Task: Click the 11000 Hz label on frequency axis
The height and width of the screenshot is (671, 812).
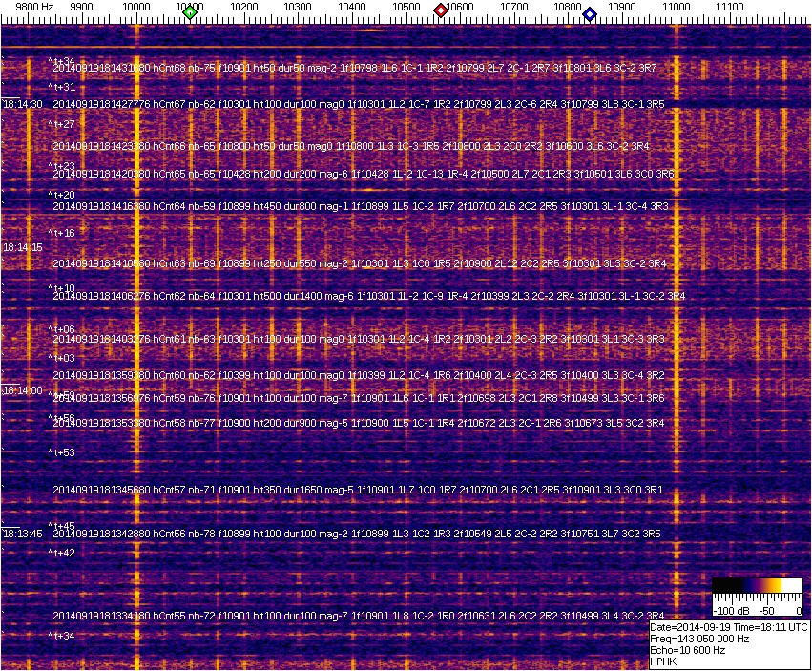Action: click(x=677, y=7)
